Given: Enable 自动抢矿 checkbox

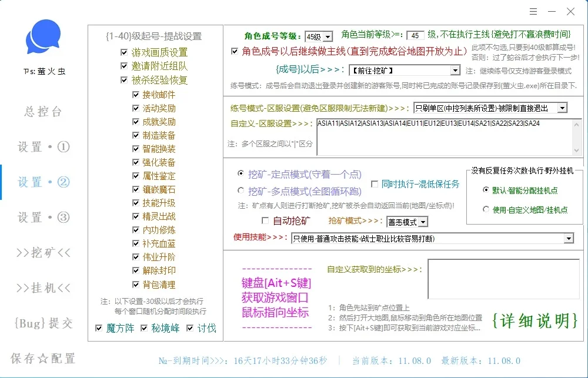Looking at the screenshot, I should click(265, 220).
